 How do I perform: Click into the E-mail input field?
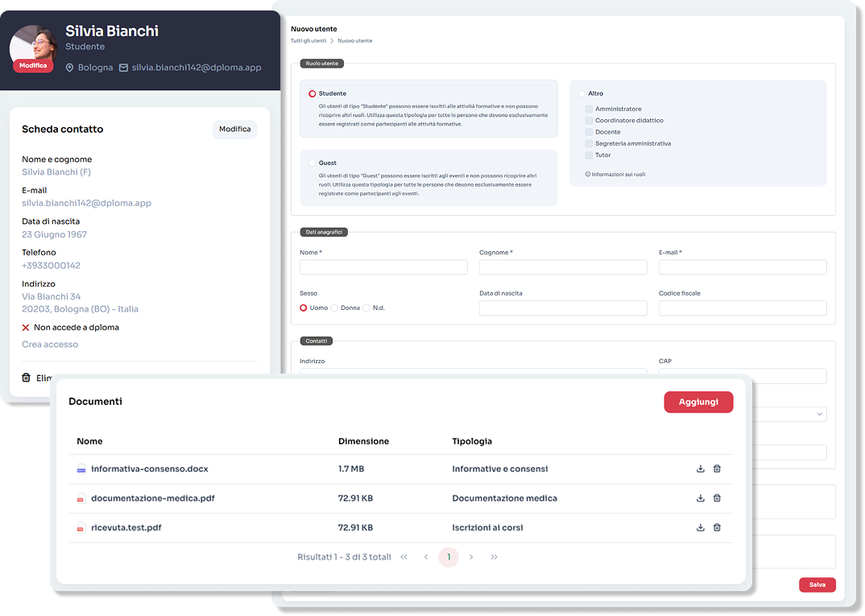click(x=743, y=267)
